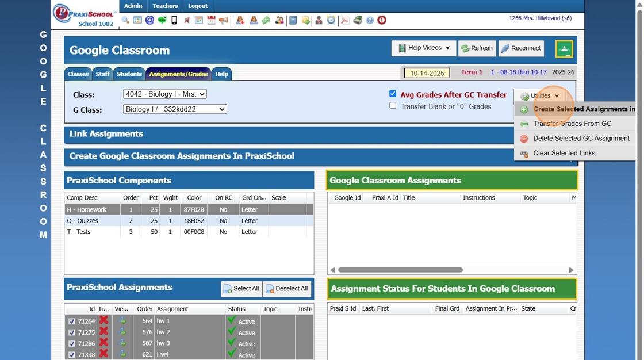Screen dimensions: 644x360
Task: Open the Assignments/Grades tab
Action: [178, 74]
